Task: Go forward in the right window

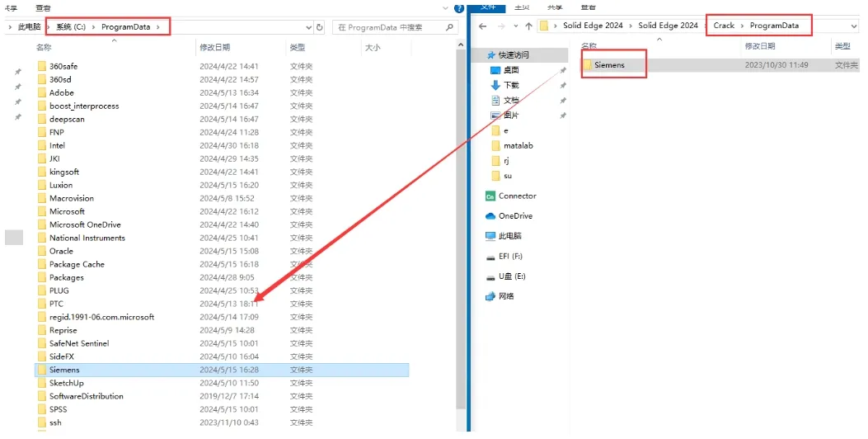Action: 501,26
